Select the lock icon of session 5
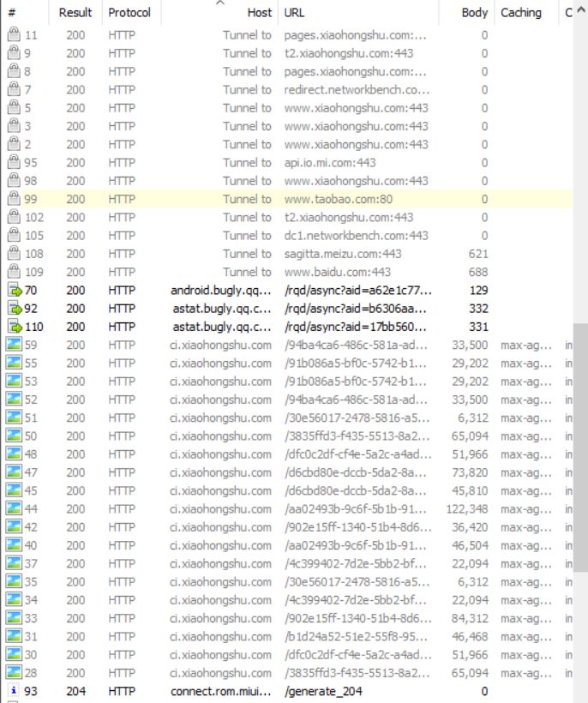588x703 pixels. click(14, 108)
